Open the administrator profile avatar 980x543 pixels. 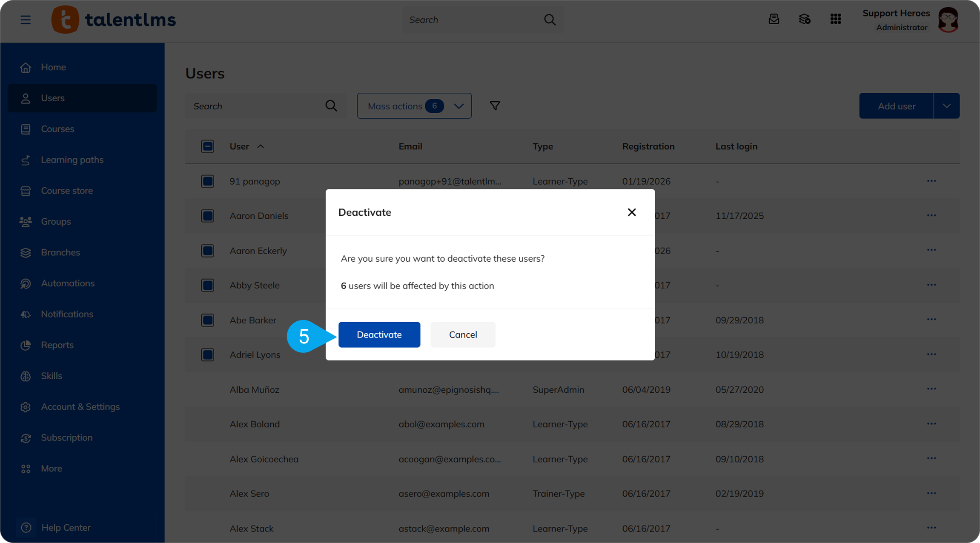point(948,20)
